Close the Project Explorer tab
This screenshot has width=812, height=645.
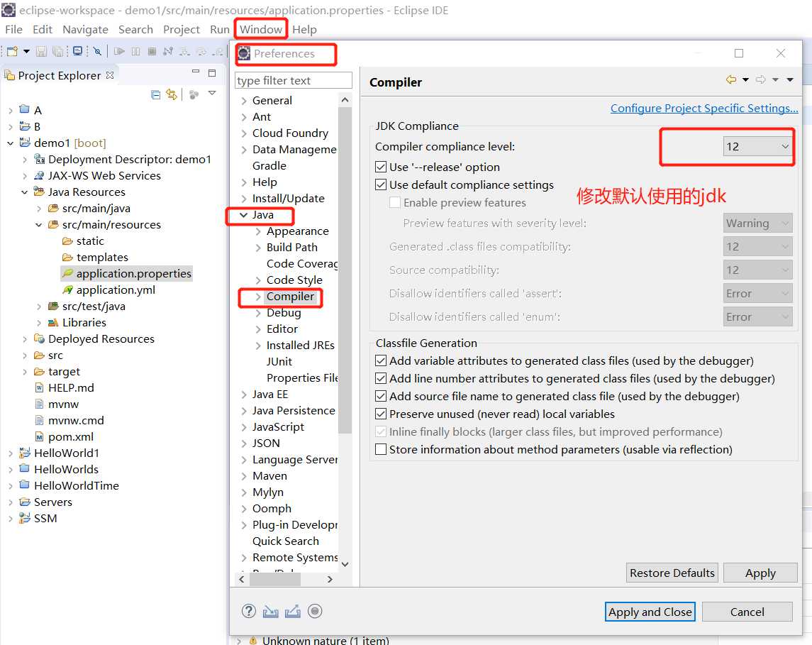tap(110, 75)
